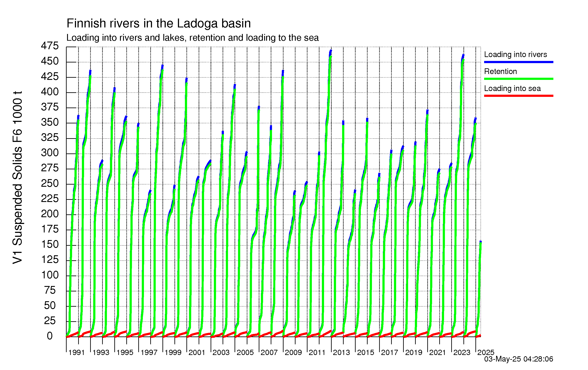Click the y-axis value 0

coord(50,336)
